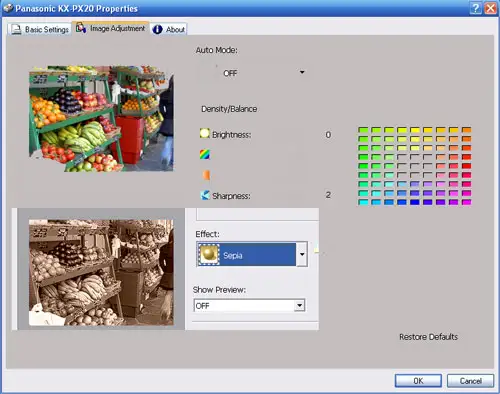The height and width of the screenshot is (394, 500).
Task: Click the Density/Balance label
Action: 229,109
